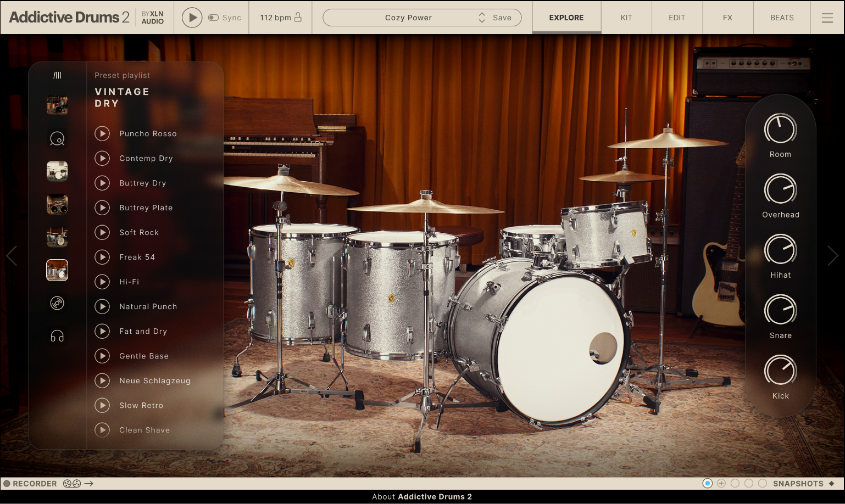
Task: Click the XLN Audio logo
Action: 152,18
